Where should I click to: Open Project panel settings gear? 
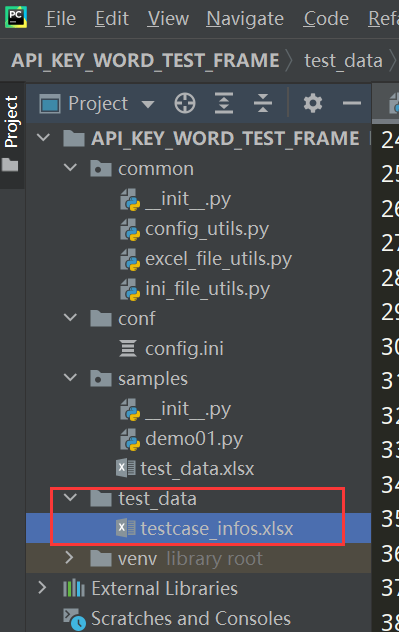click(313, 103)
